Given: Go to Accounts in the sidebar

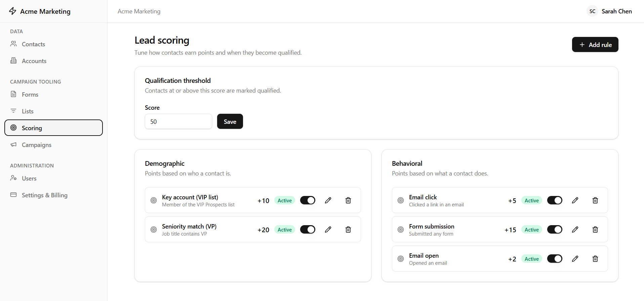Looking at the screenshot, I should pyautogui.click(x=53, y=61).
